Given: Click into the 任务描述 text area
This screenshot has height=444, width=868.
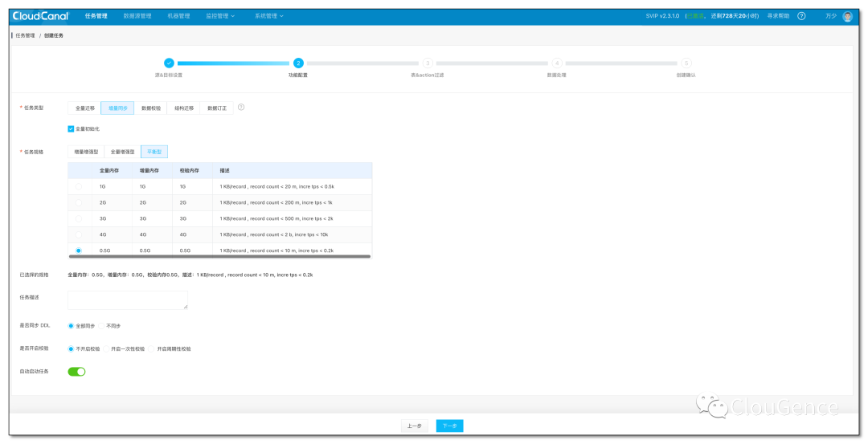Looking at the screenshot, I should pos(128,299).
